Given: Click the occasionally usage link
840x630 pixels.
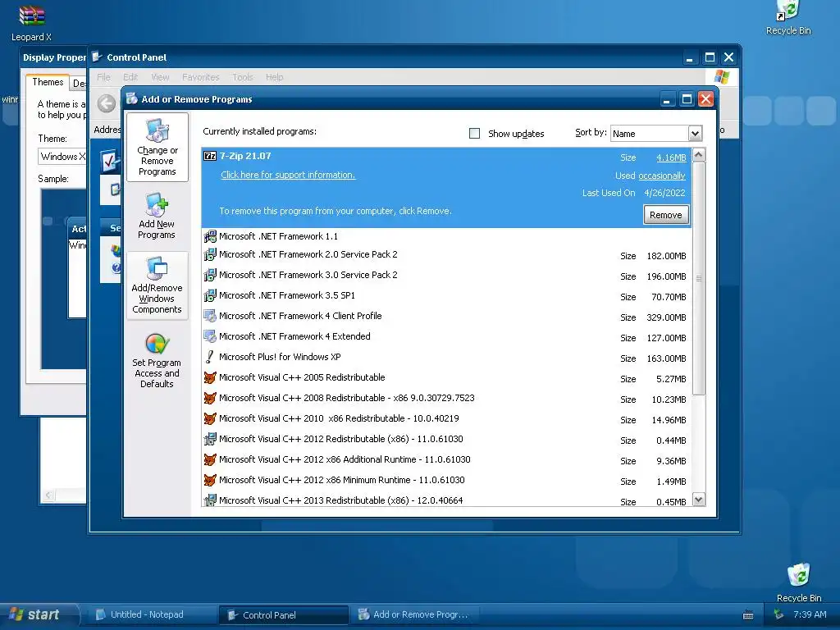Looking at the screenshot, I should click(662, 176).
